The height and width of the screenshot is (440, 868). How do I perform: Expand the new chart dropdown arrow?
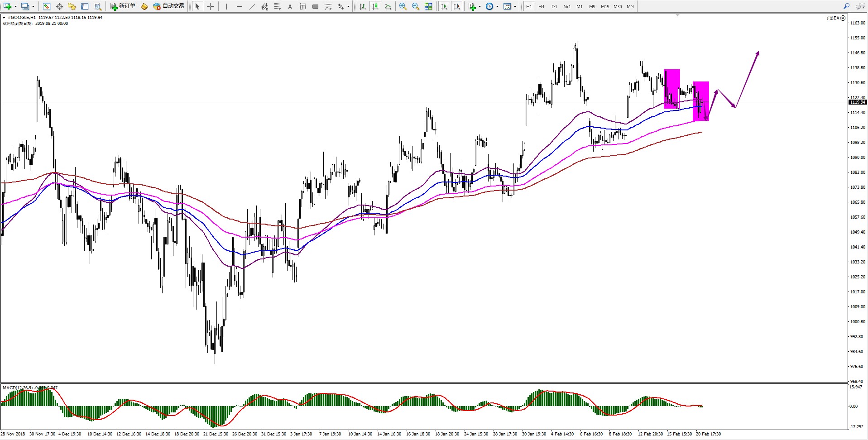pyautogui.click(x=15, y=6)
